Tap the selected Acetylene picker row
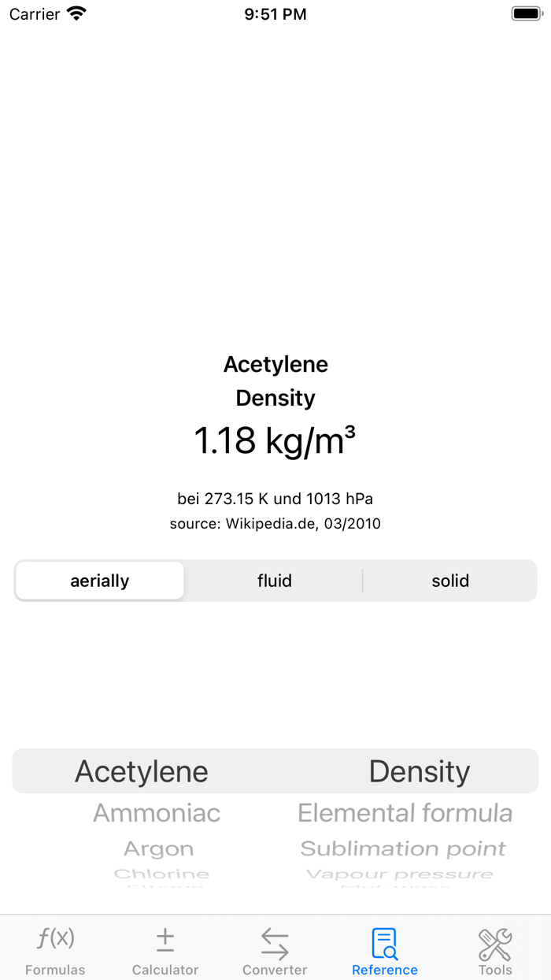The image size is (551, 980). [142, 771]
